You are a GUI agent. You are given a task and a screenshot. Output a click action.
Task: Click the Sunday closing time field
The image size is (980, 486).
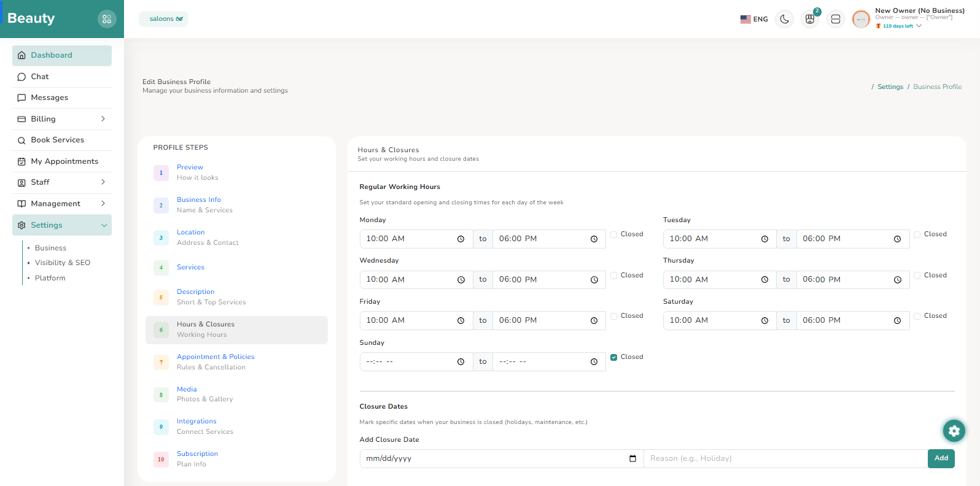tap(549, 361)
